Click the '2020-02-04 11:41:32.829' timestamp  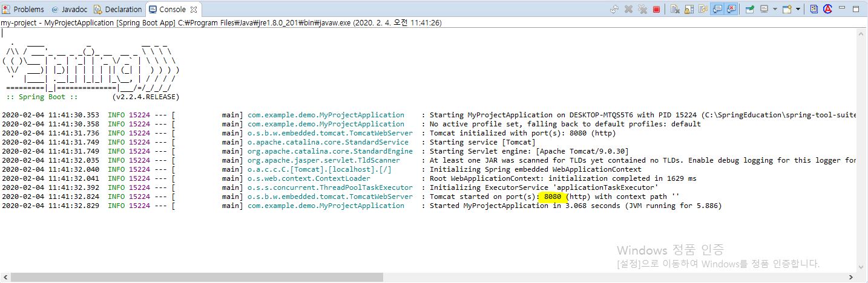(50, 206)
